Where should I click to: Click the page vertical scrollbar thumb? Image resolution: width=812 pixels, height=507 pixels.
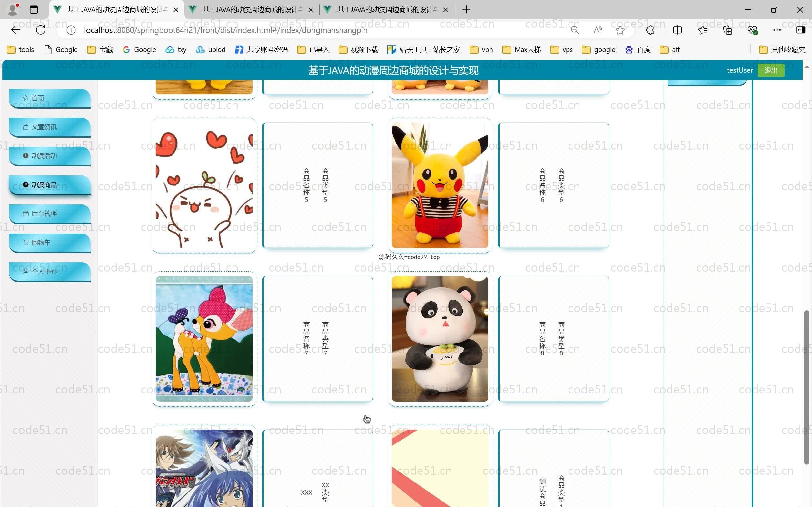807,387
